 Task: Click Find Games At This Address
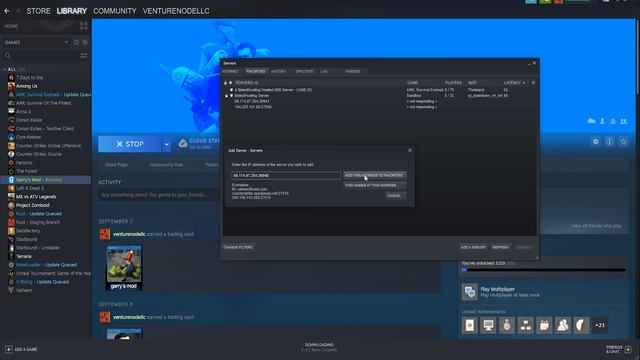374,185
